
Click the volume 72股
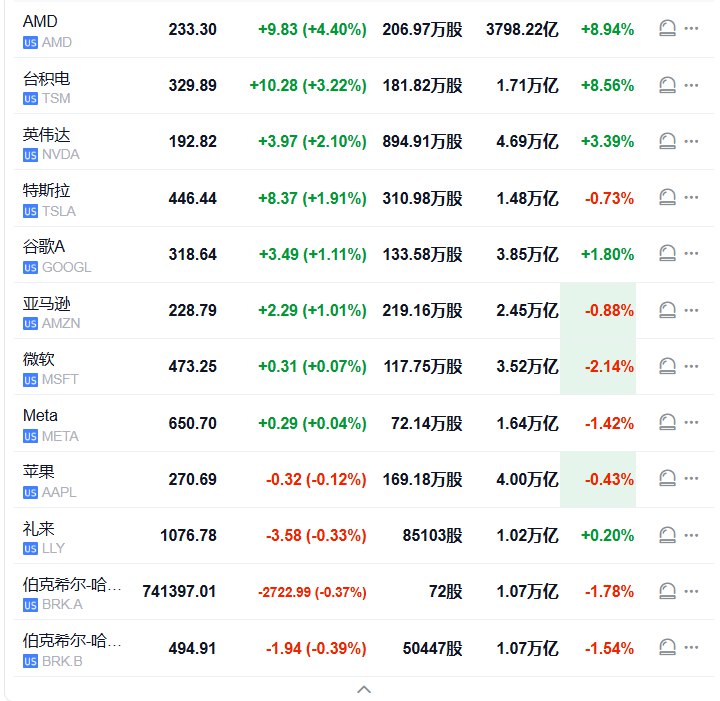click(445, 591)
